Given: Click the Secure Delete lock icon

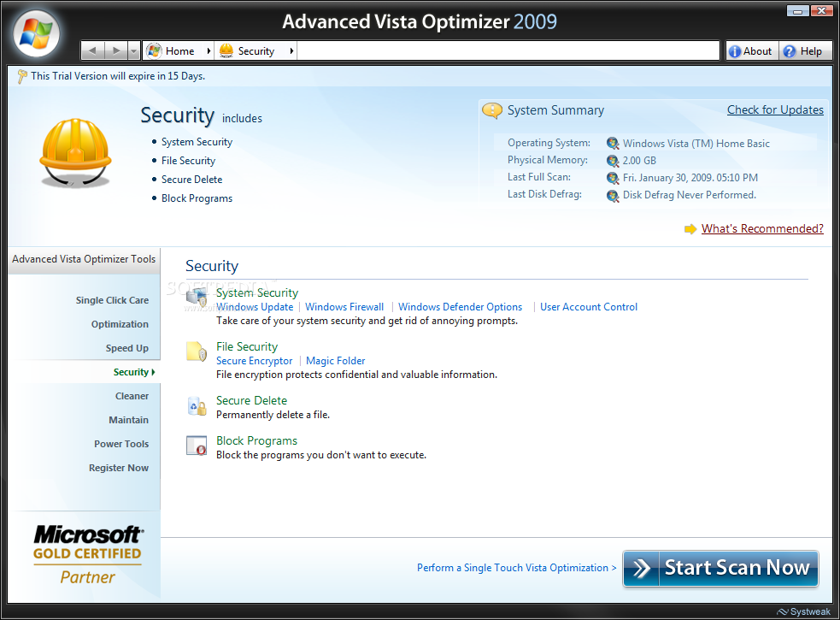Looking at the screenshot, I should (x=197, y=406).
